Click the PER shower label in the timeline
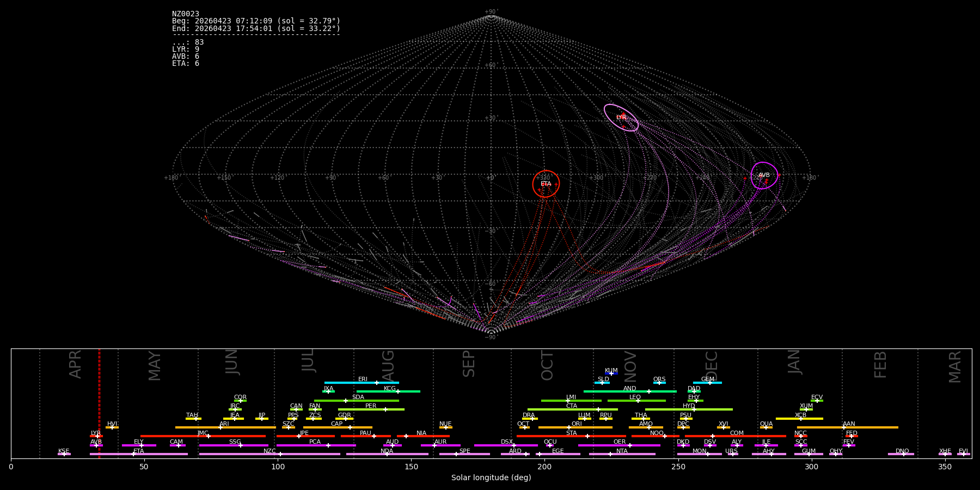This screenshot has height=490, width=980. [371, 406]
